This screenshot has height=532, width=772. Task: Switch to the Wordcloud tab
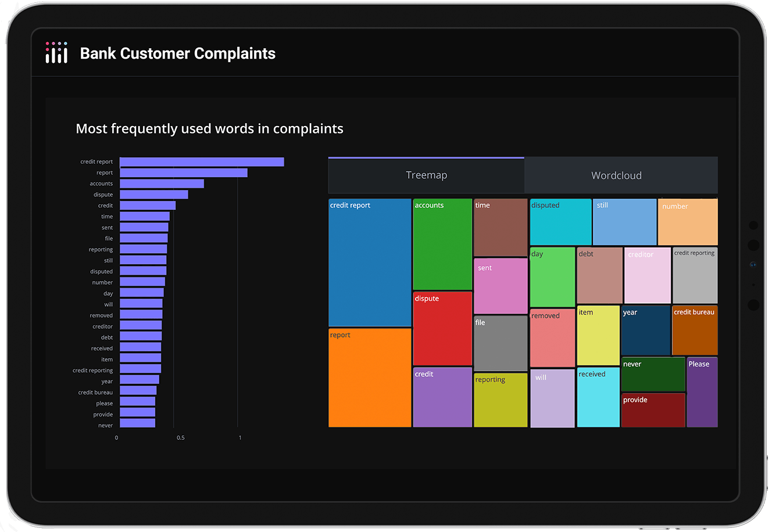(616, 175)
